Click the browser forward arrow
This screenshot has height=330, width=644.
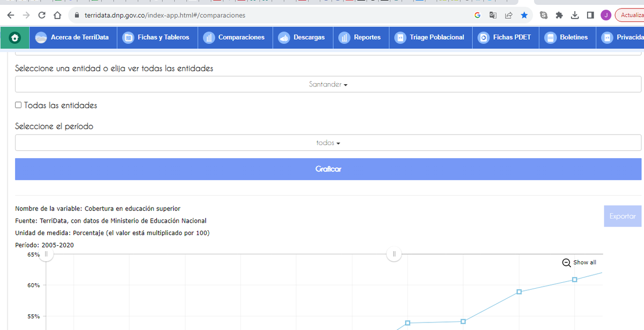(26, 15)
